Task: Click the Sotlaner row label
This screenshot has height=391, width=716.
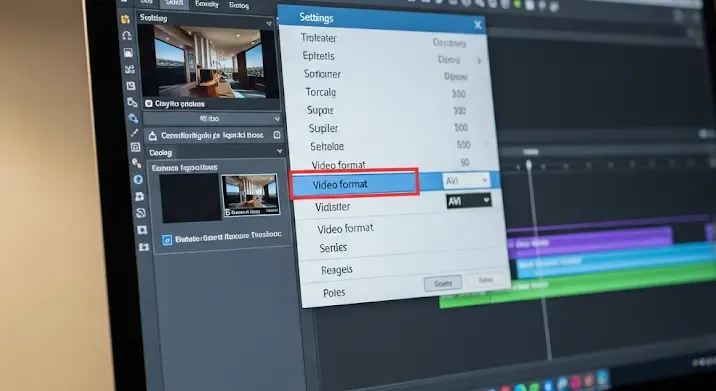Action: (x=322, y=74)
